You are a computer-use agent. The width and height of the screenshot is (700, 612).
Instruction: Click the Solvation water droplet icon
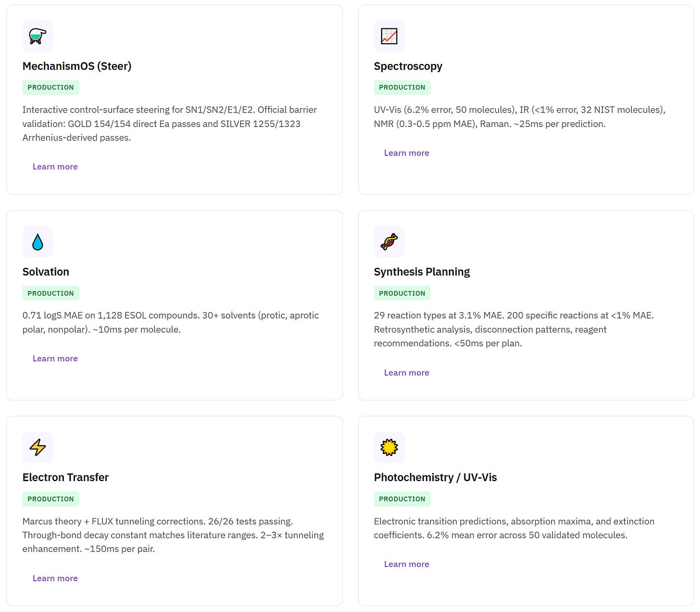[37, 242]
